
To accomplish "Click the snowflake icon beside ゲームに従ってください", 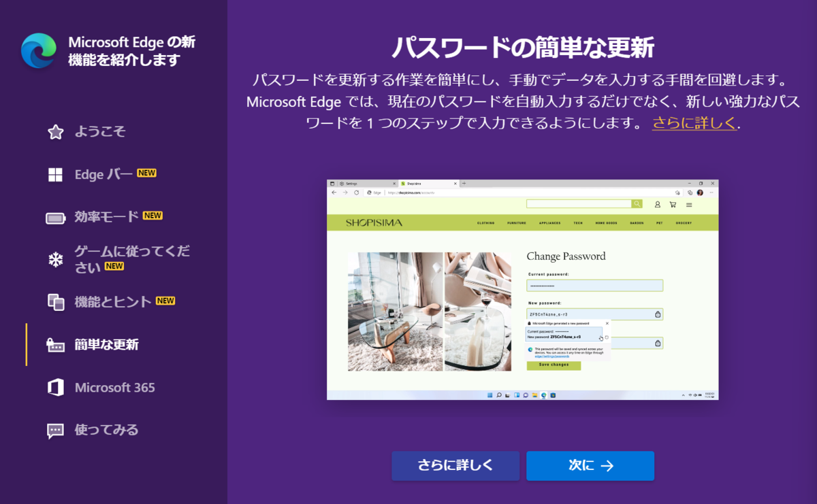I will pos(56,259).
